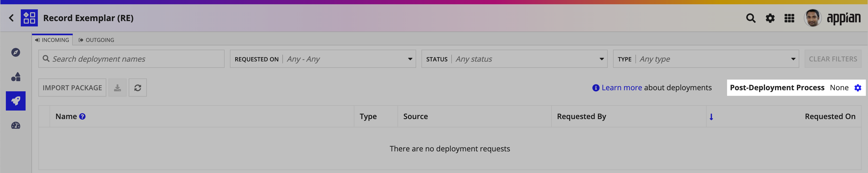
Task: Click the user profile avatar
Action: [x=812, y=18]
